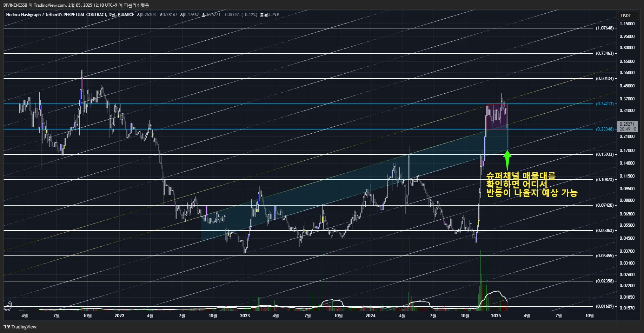Select the (0.10873) horizontal level label

pos(605,180)
